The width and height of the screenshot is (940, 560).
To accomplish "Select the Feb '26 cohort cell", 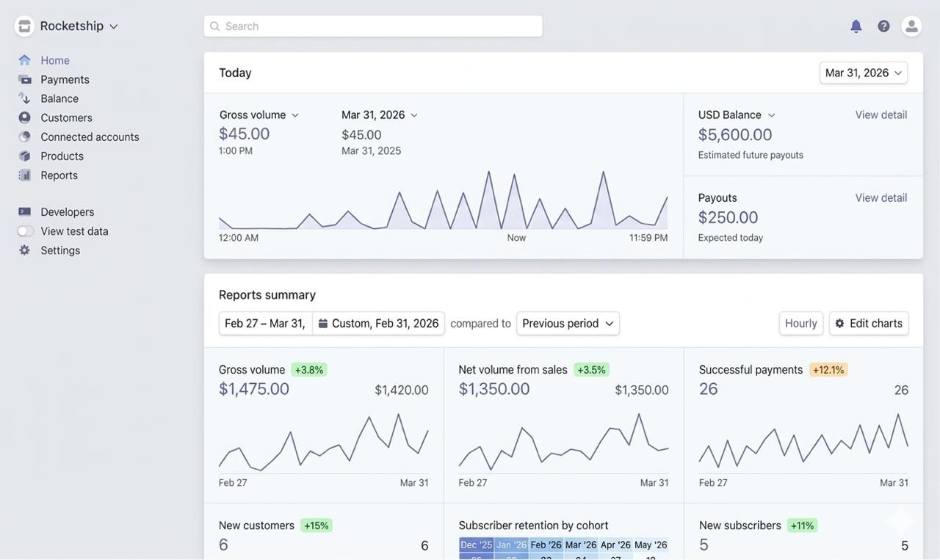I will [x=546, y=545].
